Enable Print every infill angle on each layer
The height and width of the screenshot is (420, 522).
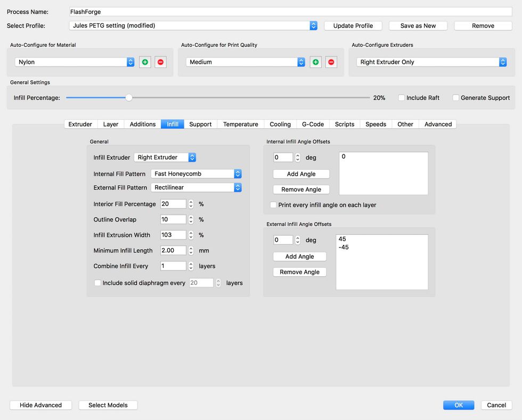tap(274, 205)
